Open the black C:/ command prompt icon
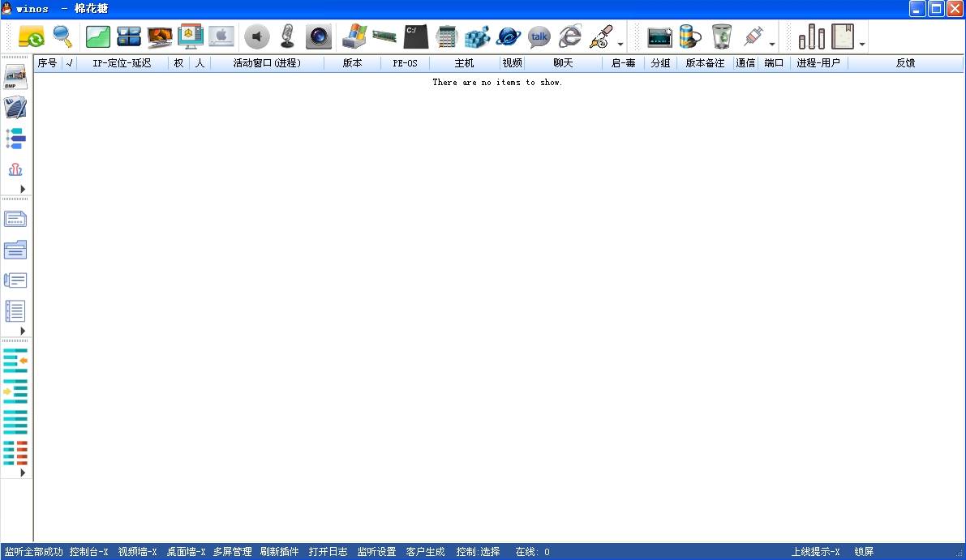 (x=416, y=37)
